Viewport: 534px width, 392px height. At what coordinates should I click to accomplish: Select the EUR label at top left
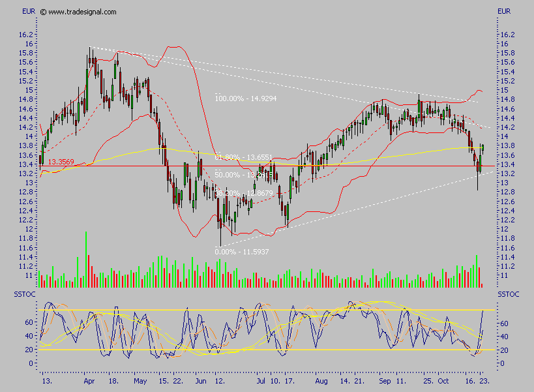(29, 12)
